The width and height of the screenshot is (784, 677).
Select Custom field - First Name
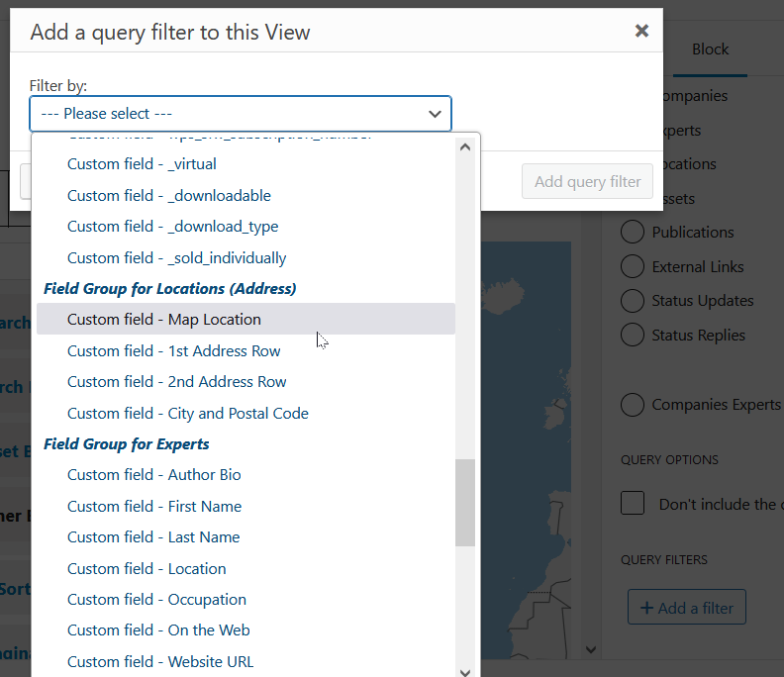245,507
